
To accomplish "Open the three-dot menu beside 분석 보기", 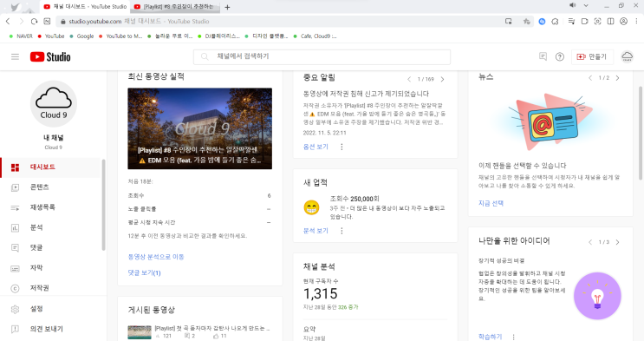I will pos(342,231).
